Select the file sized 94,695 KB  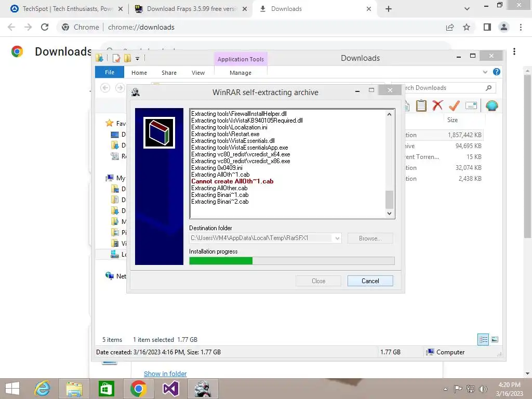pyautogui.click(x=468, y=146)
